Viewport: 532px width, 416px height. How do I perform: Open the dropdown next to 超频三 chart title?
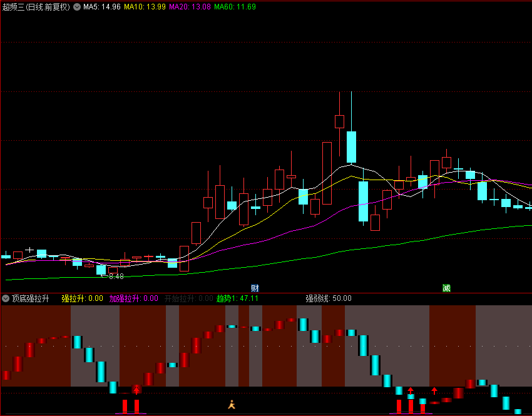click(x=77, y=7)
